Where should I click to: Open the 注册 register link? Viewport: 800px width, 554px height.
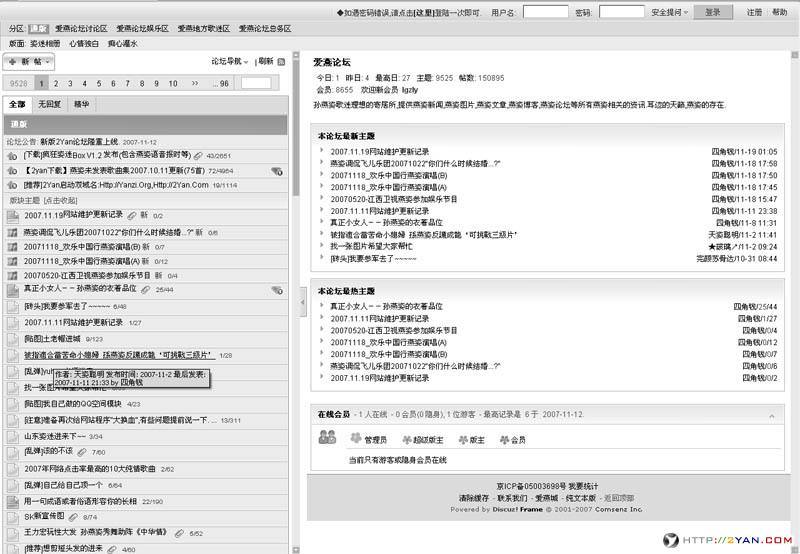tap(755, 12)
